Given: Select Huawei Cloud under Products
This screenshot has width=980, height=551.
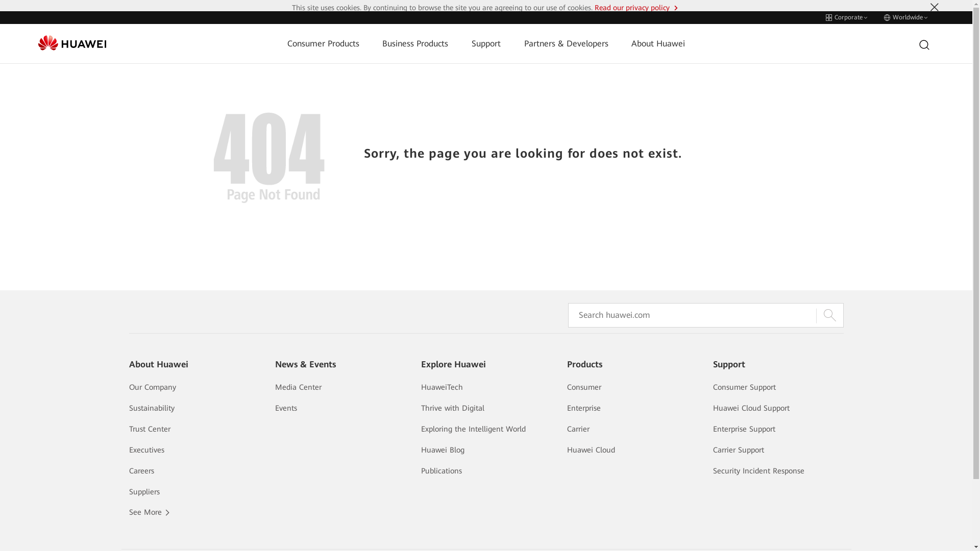Looking at the screenshot, I should click(x=591, y=450).
